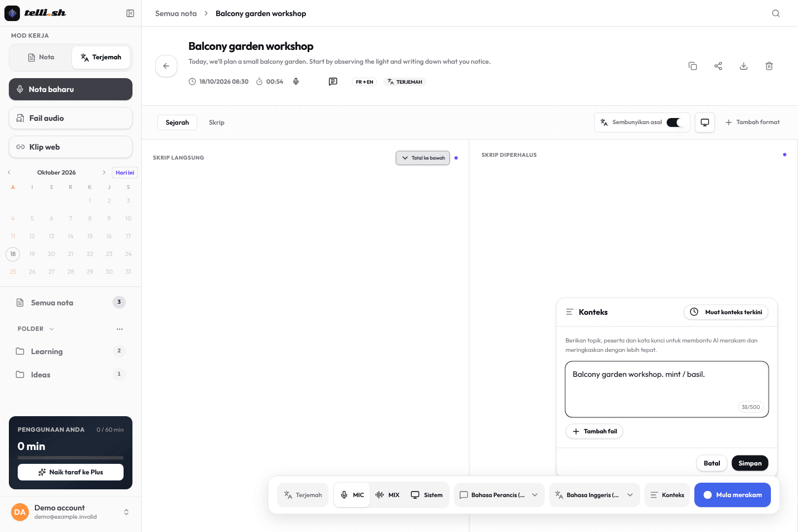Screen dimensions: 798x532
Task: Switch audio source to Sistem
Action: [427, 495]
